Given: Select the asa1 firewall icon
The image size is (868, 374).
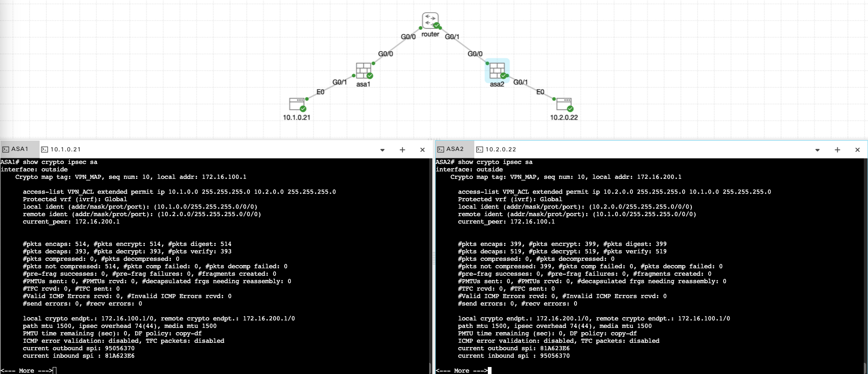Looking at the screenshot, I should click(x=363, y=71).
